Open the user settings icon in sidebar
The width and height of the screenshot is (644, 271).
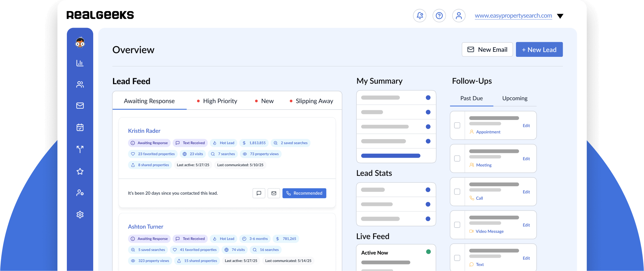pos(80,193)
